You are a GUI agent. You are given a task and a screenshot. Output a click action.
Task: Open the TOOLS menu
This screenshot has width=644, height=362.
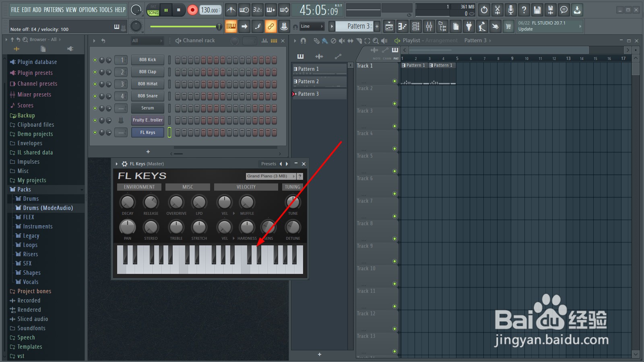click(106, 10)
